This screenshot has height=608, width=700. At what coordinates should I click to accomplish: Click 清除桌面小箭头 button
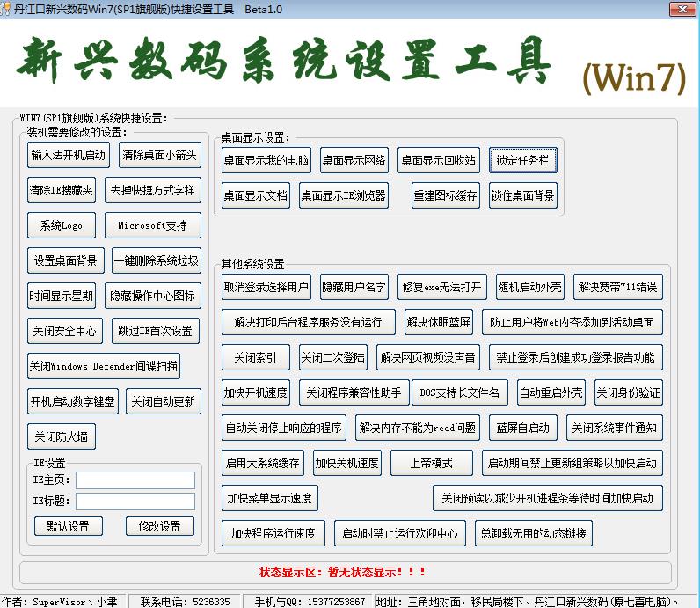(160, 155)
